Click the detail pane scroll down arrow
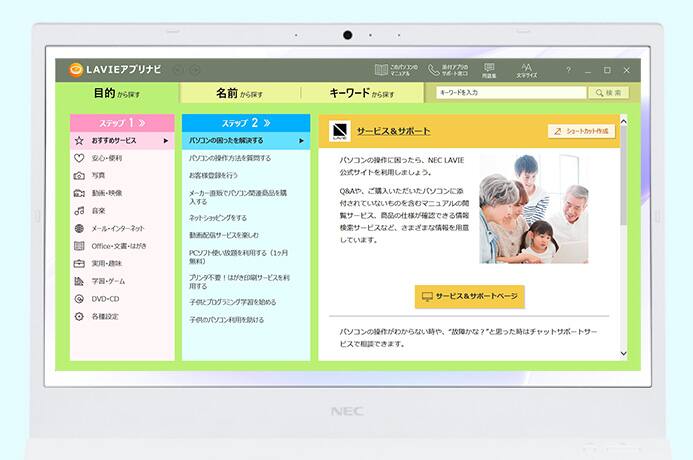Image resolution: width=693 pixels, height=460 pixels. pos(624,354)
